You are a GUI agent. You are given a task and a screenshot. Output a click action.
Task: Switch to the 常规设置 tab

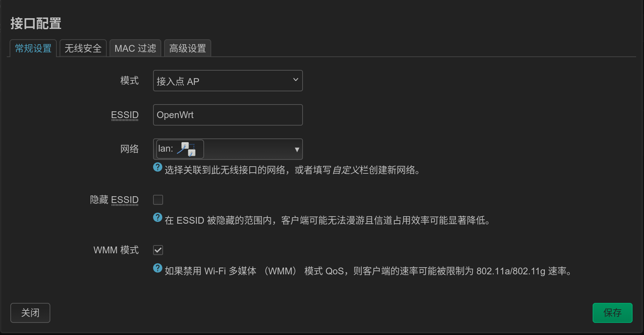coord(33,48)
